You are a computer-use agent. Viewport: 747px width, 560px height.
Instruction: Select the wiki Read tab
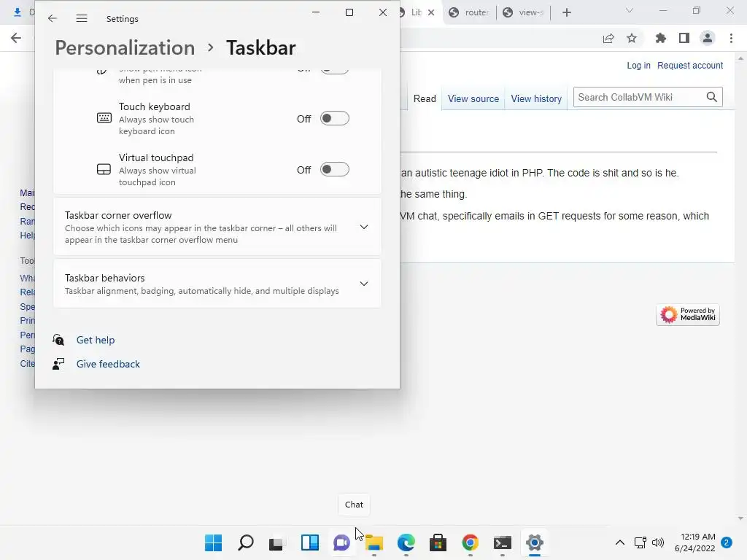[x=425, y=98]
